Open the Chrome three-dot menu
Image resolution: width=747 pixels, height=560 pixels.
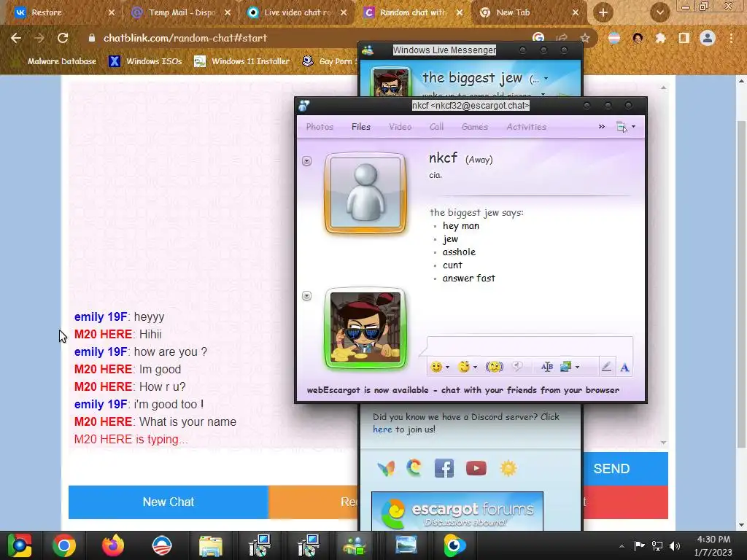731,38
